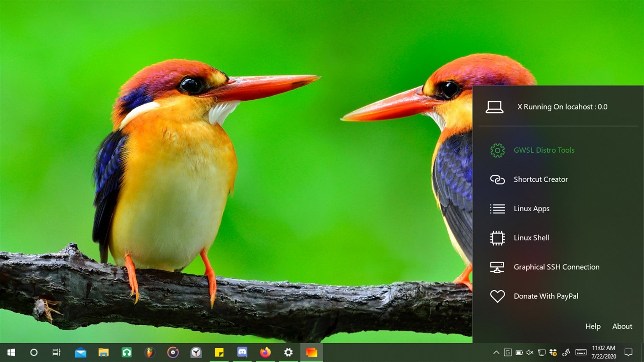Open the Task View button
This screenshot has width=644, height=362.
pos(56,352)
